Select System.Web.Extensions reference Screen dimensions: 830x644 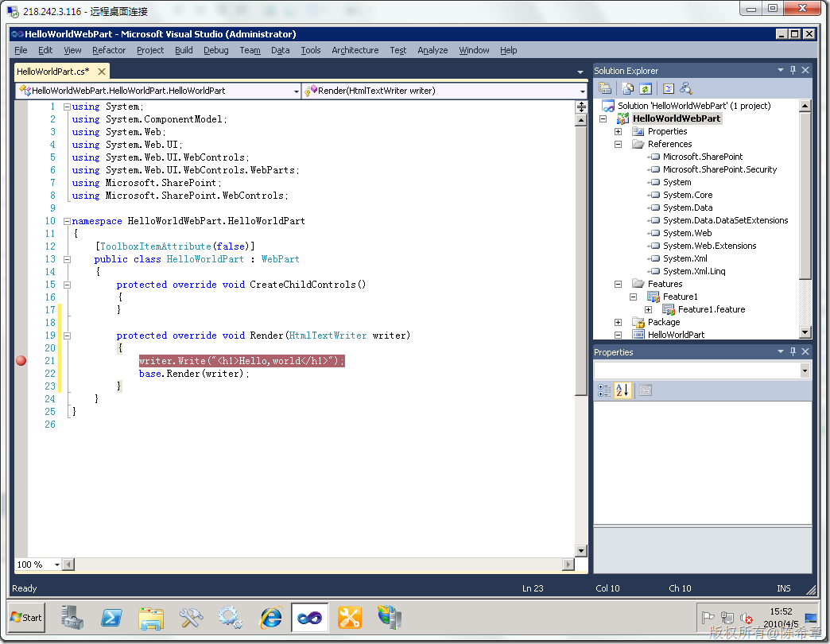709,246
